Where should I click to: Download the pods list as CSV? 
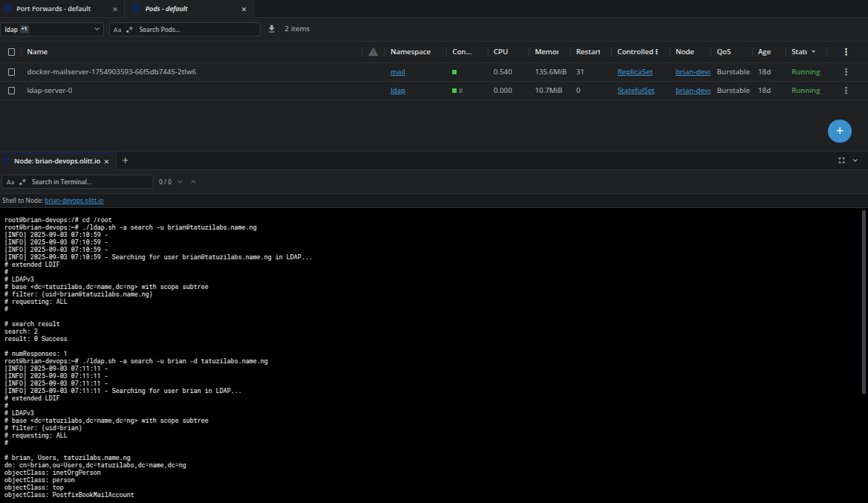tap(272, 29)
